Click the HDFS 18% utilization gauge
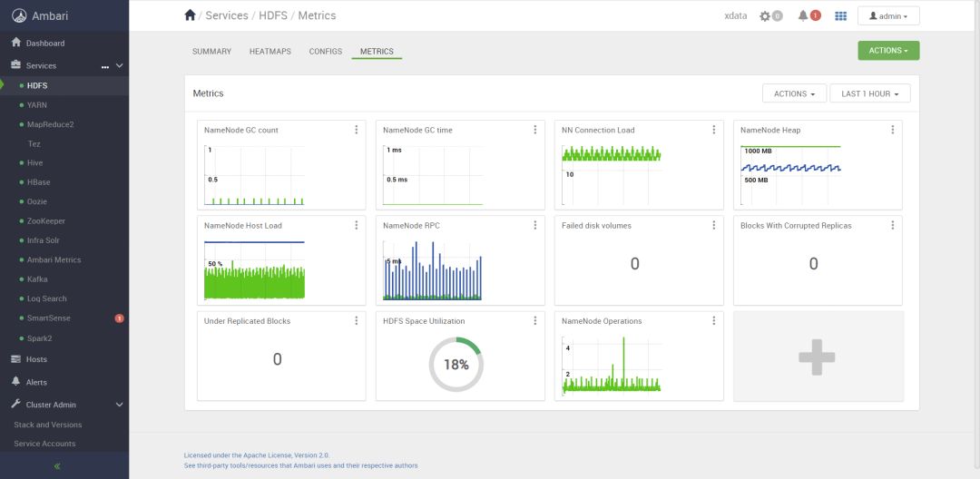Image resolution: width=980 pixels, height=479 pixels. 456,365
